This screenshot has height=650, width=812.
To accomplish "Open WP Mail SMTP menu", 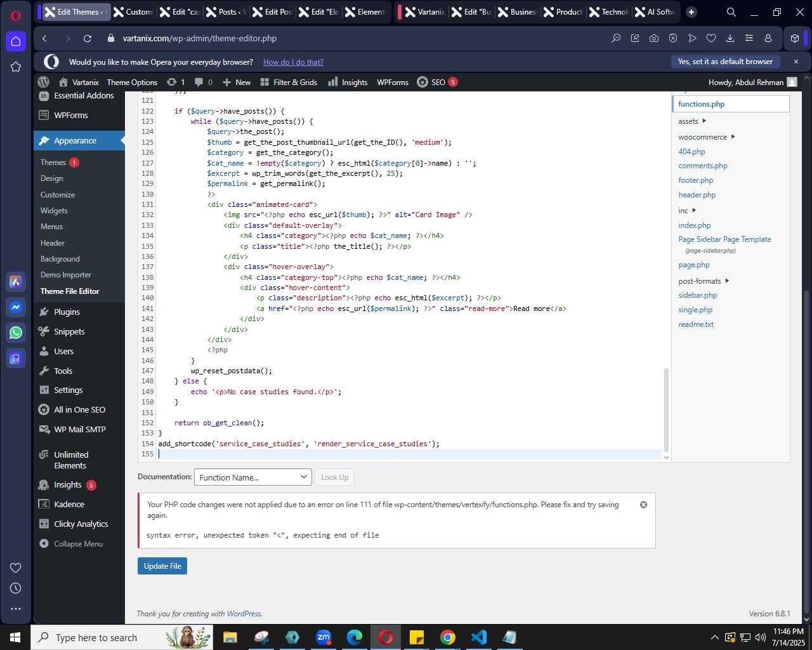I will (79, 430).
